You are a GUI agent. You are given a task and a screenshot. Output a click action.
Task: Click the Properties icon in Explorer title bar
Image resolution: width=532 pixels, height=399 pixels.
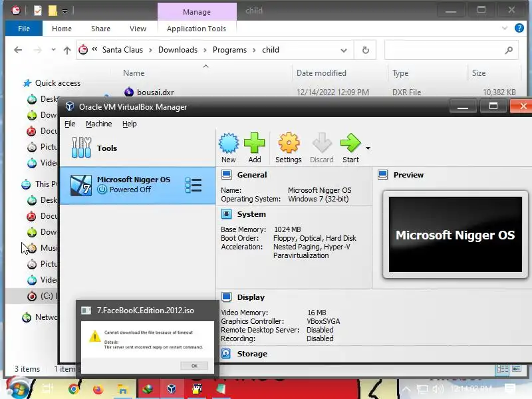coord(38,11)
